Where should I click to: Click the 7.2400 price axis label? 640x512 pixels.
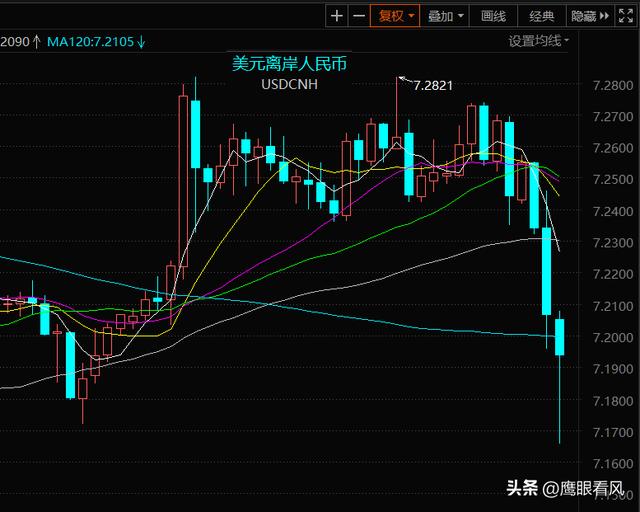point(613,211)
